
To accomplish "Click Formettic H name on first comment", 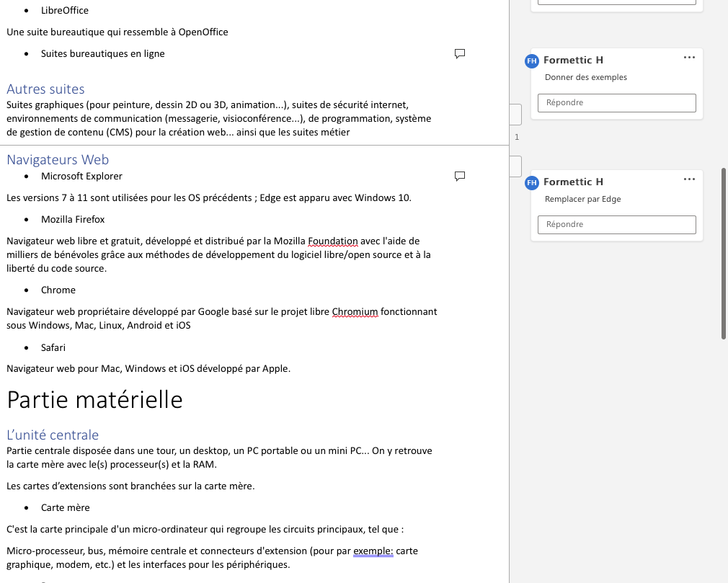I will coord(573,61).
